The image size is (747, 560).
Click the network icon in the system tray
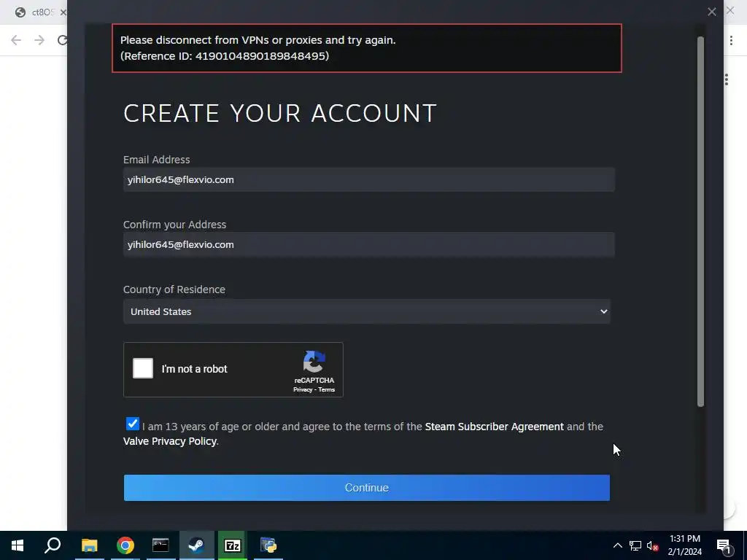coord(635,545)
